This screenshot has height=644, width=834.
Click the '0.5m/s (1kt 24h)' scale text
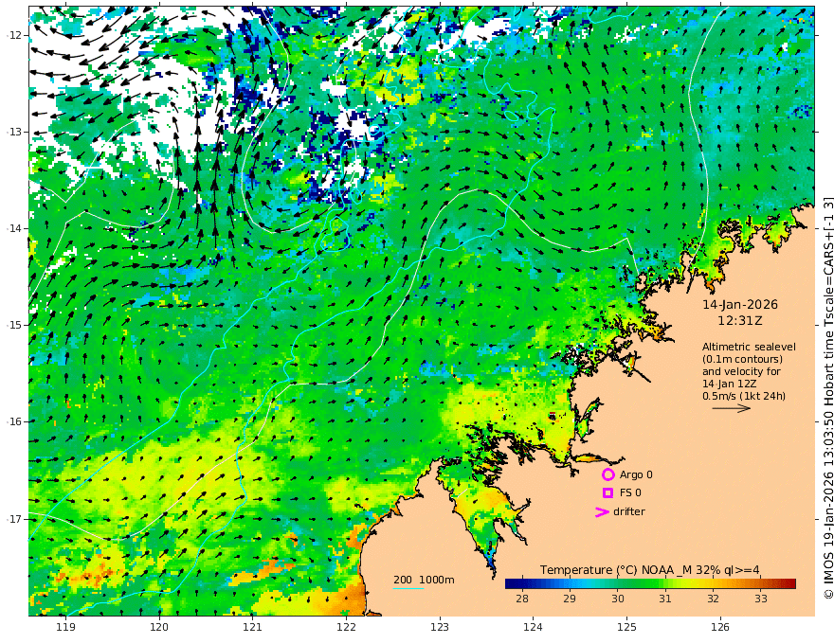[x=744, y=396]
